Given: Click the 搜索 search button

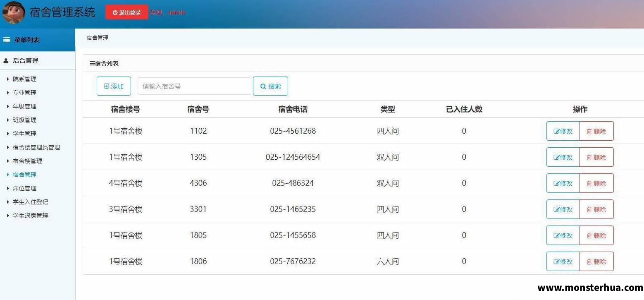Looking at the screenshot, I should pos(270,86).
